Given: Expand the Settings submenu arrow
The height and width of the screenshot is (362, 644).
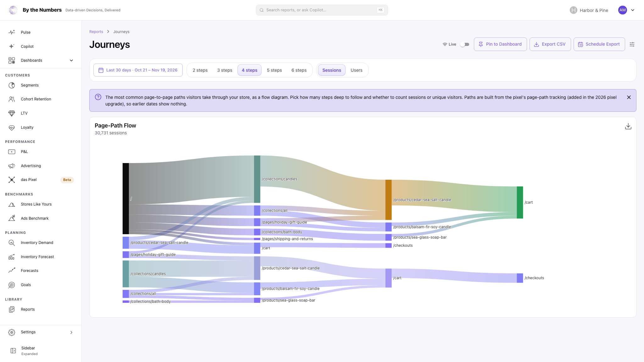Looking at the screenshot, I should coord(71,332).
